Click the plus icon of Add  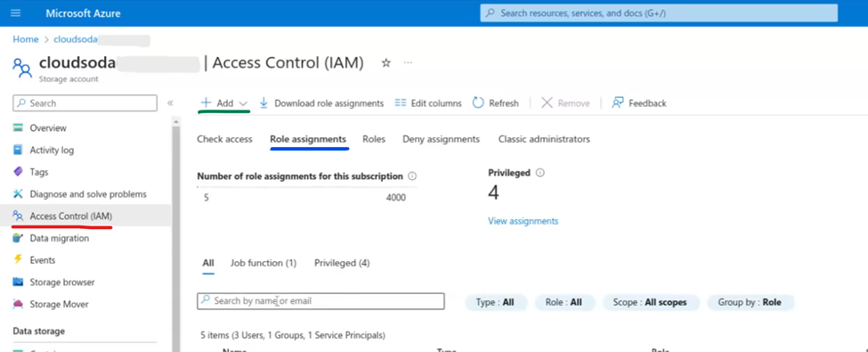[x=206, y=103]
